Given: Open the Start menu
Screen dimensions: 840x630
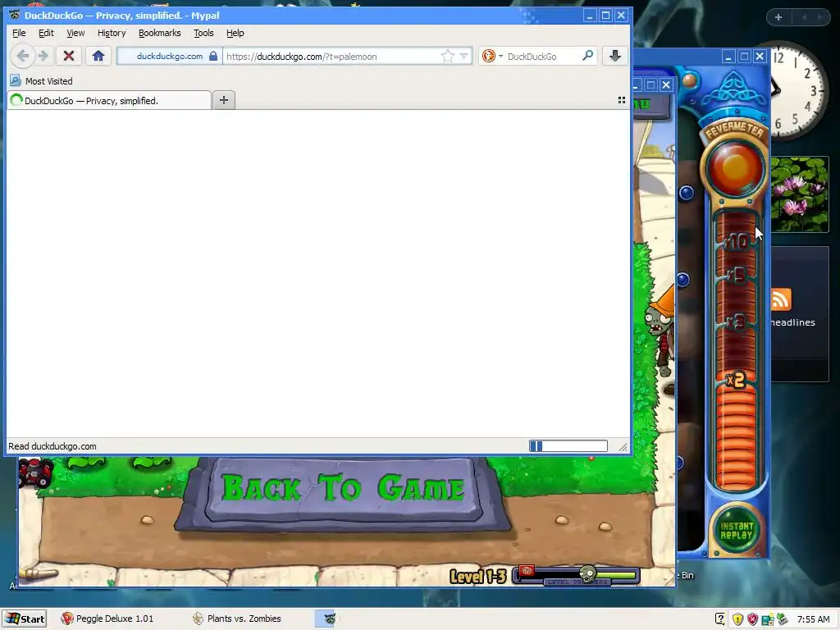Looking at the screenshot, I should tap(24, 619).
